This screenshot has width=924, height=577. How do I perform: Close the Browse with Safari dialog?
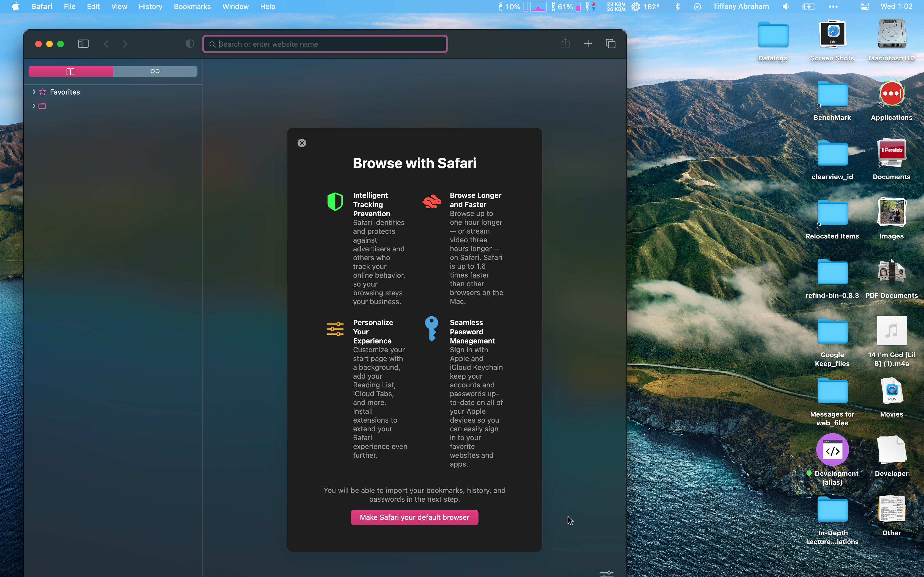click(x=302, y=143)
